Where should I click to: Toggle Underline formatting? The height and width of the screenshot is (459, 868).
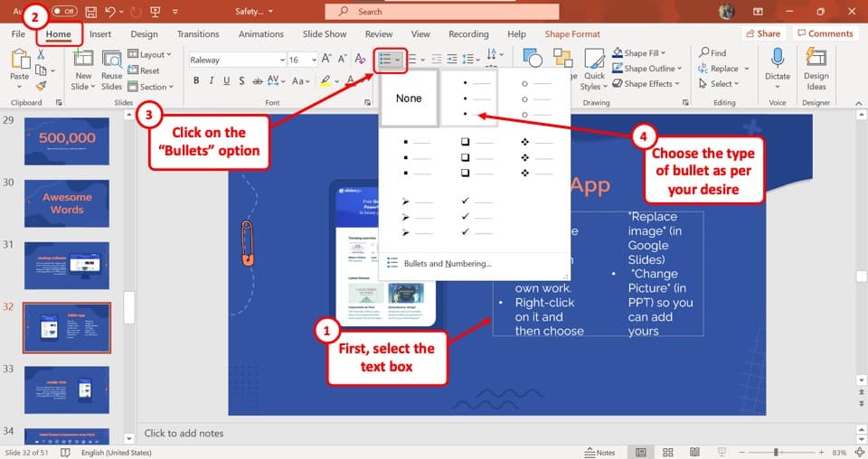(x=226, y=80)
